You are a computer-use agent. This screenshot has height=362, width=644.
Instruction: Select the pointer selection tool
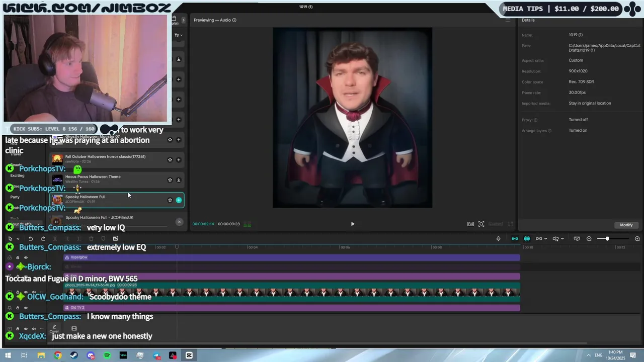click(x=10, y=238)
